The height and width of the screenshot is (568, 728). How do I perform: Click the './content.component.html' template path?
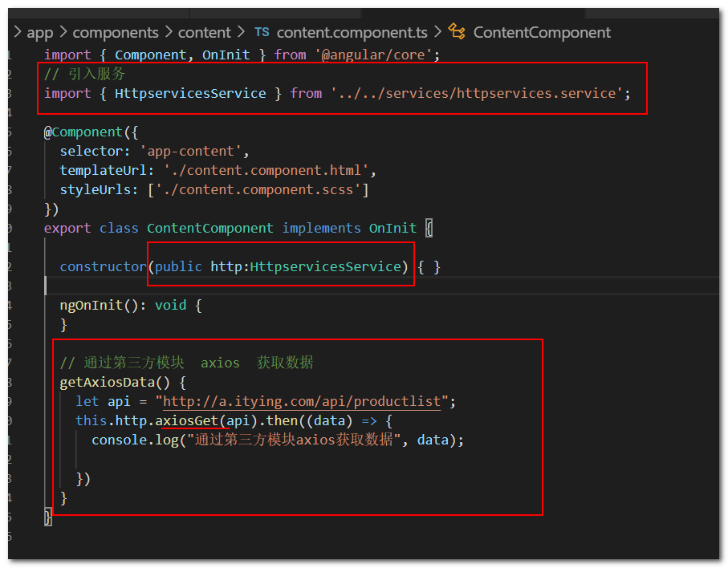(x=266, y=170)
